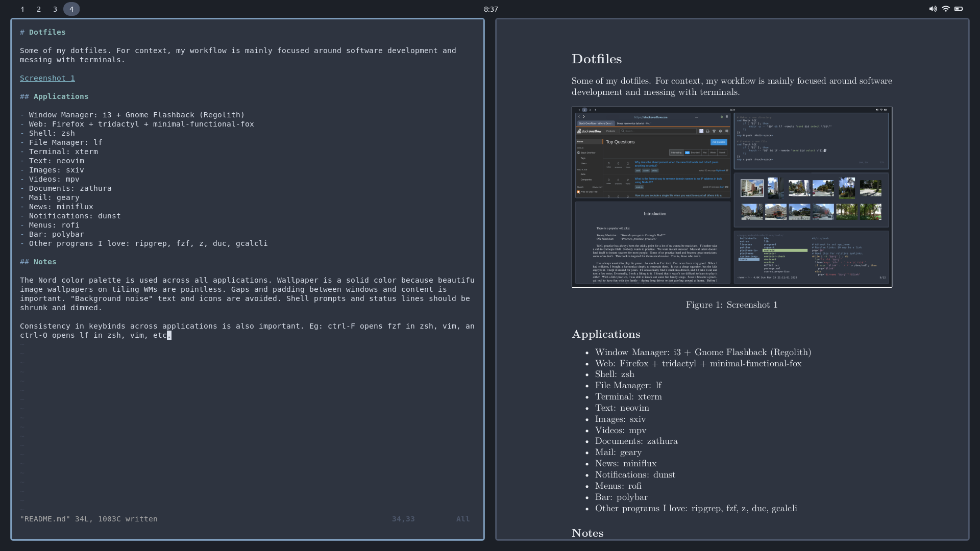Click the intro paragraph in PDF preview
This screenshot has width=980, height=551.
[732, 86]
